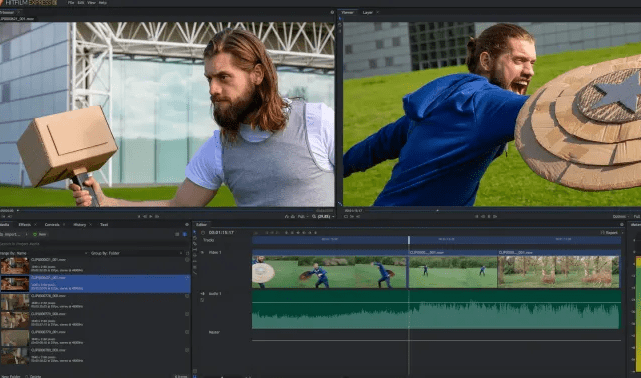This screenshot has width=641, height=378.
Task: Switch media bin to thumbnail view
Action: tap(184, 234)
